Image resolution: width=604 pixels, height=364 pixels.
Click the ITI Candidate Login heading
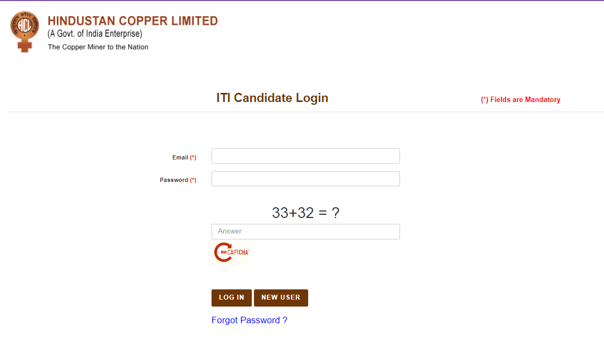[272, 98]
